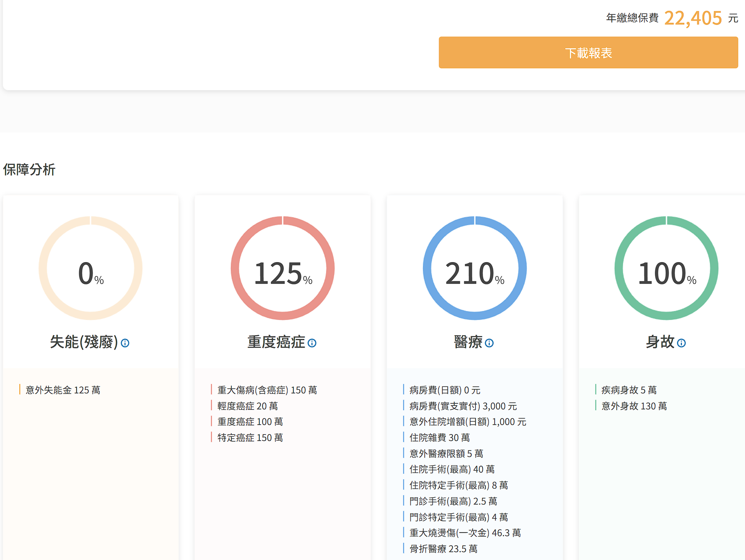Click the 0% disability donut chart
This screenshot has width=745, height=560.
[91, 268]
